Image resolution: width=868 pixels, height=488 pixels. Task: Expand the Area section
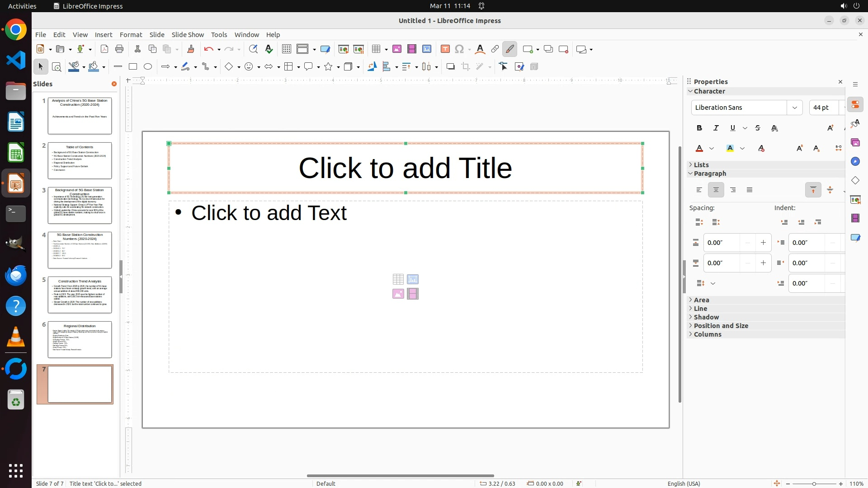(x=702, y=300)
